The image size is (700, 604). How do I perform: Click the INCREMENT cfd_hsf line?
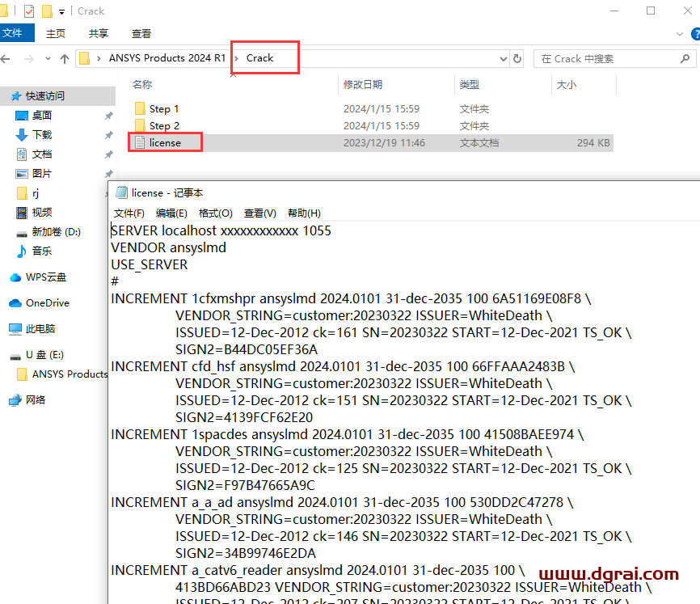pos(343,366)
